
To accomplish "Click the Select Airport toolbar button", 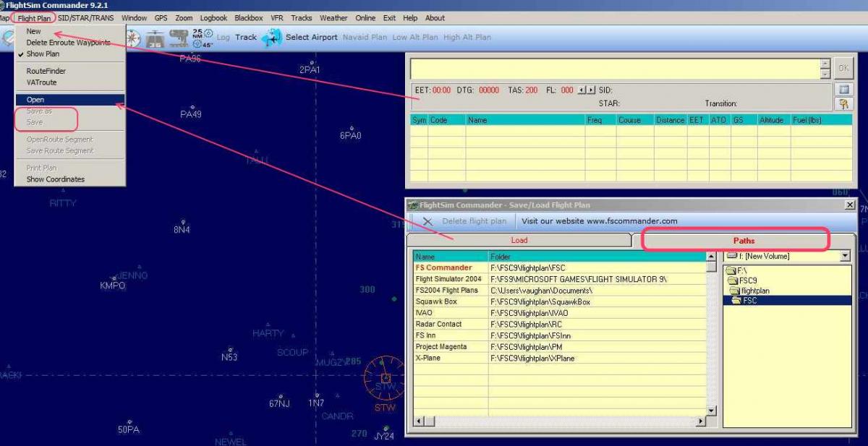I will pyautogui.click(x=312, y=38).
